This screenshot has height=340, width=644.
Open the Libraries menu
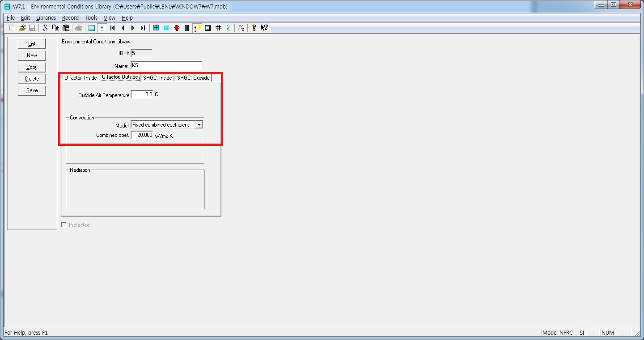coord(46,18)
